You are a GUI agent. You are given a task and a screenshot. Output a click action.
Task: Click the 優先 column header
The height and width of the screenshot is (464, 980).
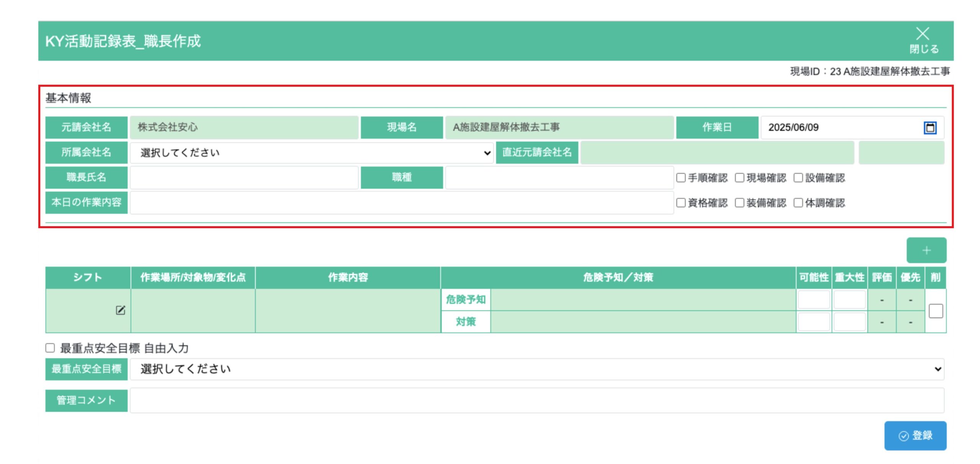coord(910,278)
